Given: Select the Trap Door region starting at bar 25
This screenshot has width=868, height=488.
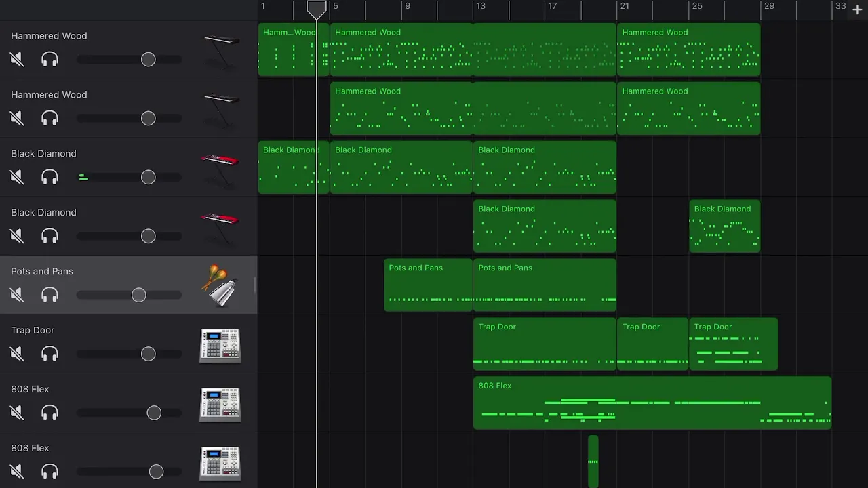Looking at the screenshot, I should click(733, 344).
